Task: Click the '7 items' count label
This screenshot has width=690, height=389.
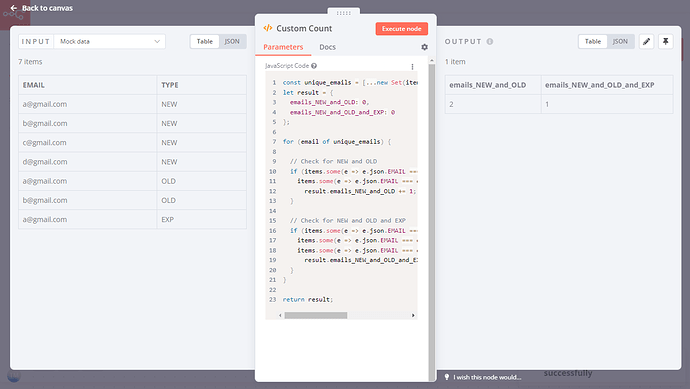Action: [x=30, y=62]
